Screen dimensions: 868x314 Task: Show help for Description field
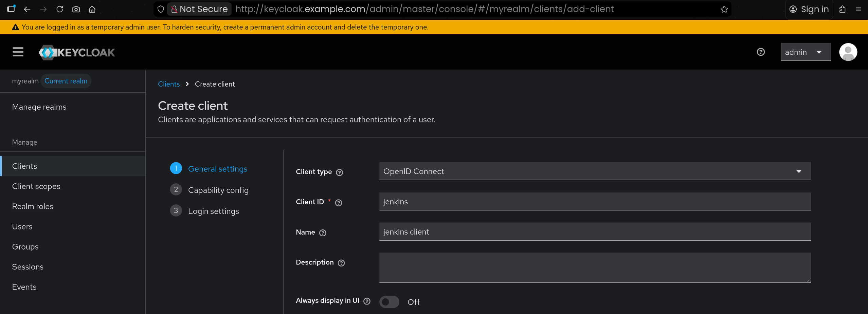(341, 263)
